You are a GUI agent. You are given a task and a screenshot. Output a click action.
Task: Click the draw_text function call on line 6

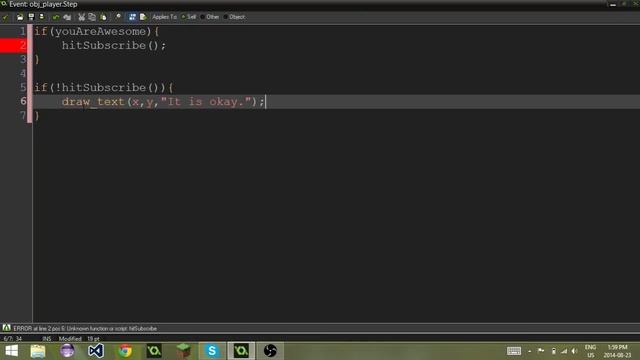(93, 102)
